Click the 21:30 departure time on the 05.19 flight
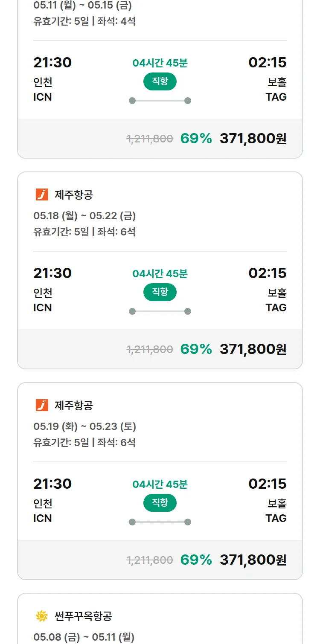The image size is (320, 644). (x=52, y=484)
